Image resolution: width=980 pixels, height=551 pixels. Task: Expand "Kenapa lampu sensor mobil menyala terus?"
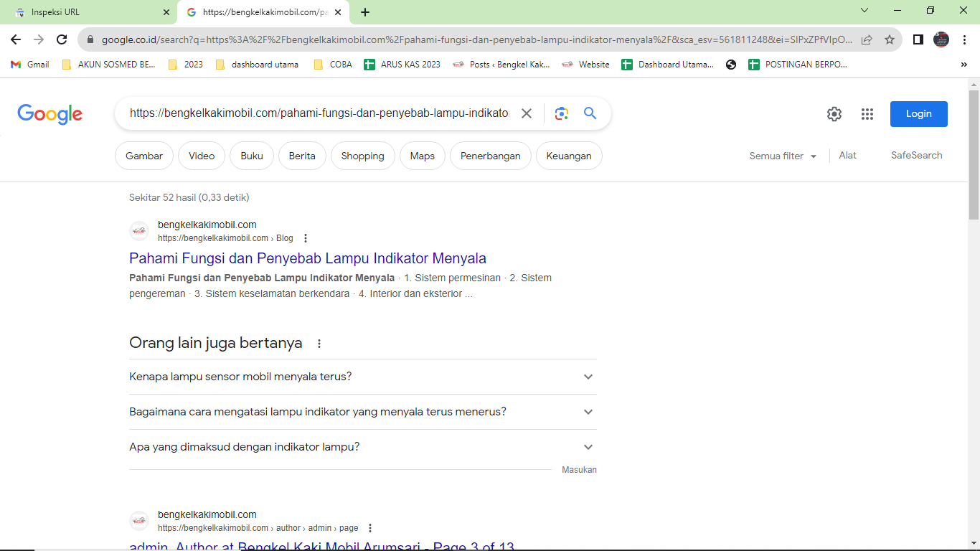[x=363, y=377]
